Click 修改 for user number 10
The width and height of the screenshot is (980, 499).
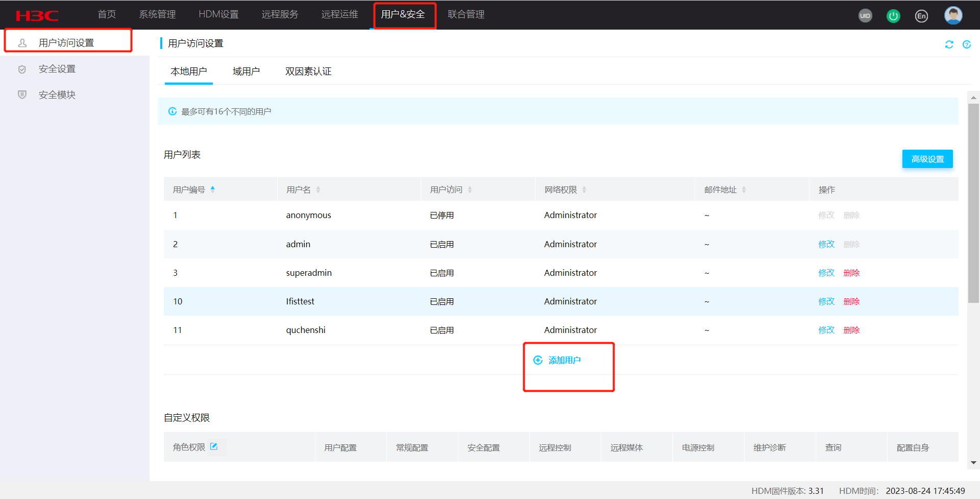click(x=826, y=301)
